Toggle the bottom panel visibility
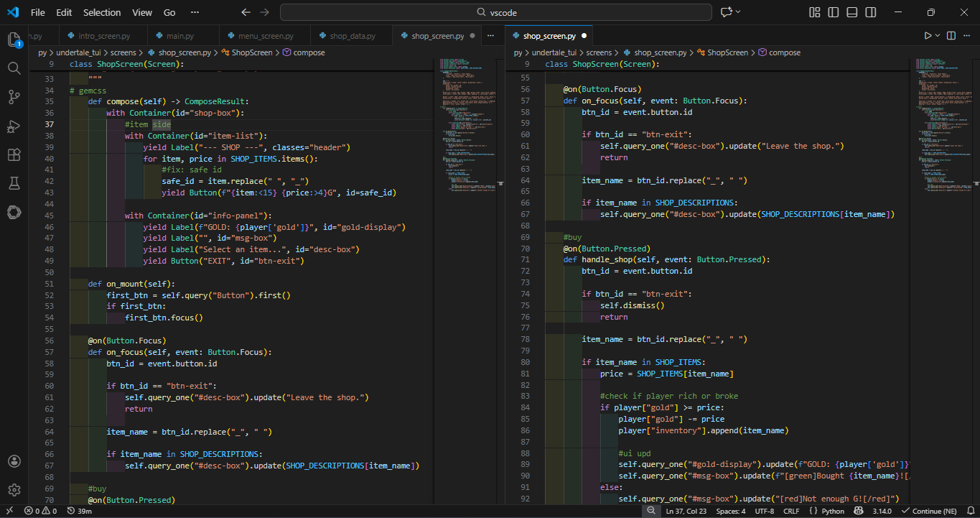 click(851, 12)
